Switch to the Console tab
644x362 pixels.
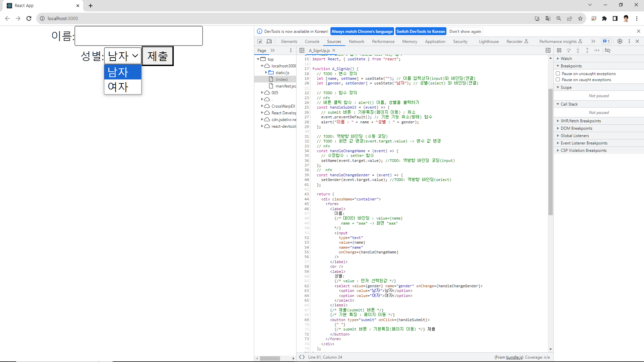pyautogui.click(x=312, y=42)
